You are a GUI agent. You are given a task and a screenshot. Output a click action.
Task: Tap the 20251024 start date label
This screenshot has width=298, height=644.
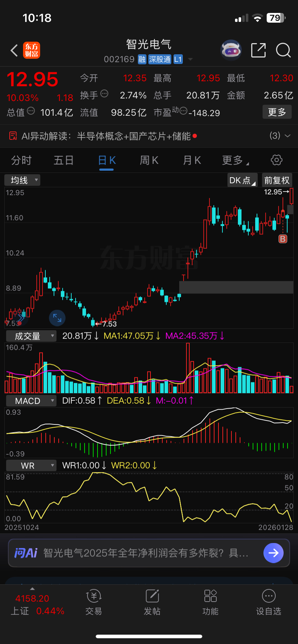pyautogui.click(x=22, y=527)
